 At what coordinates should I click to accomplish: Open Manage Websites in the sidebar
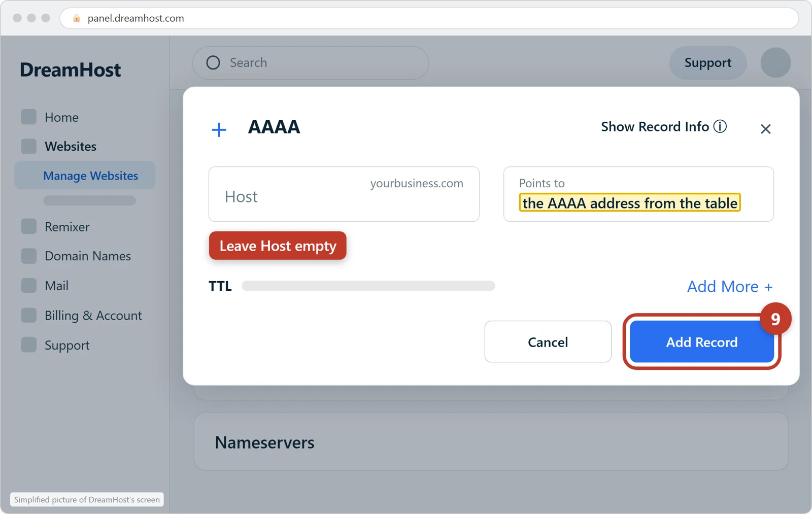(85, 176)
